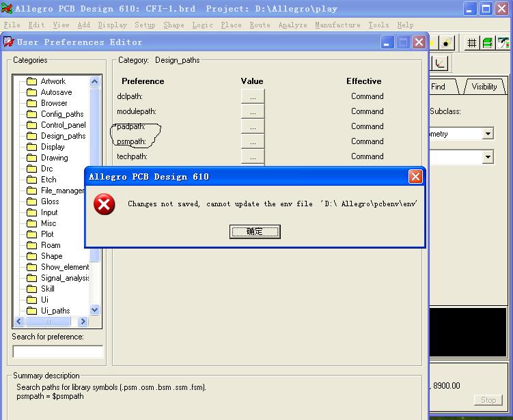Click the black world view window
This screenshot has width=513, height=420.
click(x=468, y=332)
